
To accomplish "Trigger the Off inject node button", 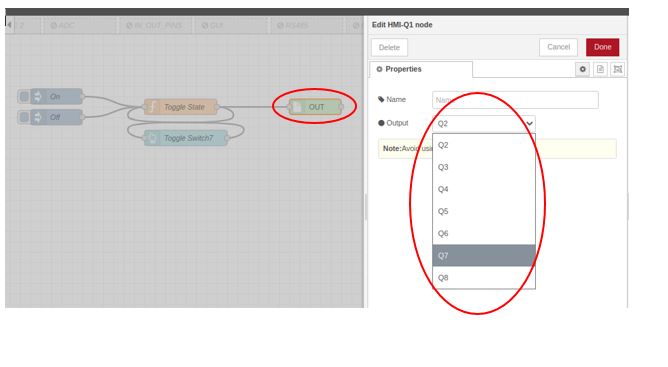I will pos(24,117).
